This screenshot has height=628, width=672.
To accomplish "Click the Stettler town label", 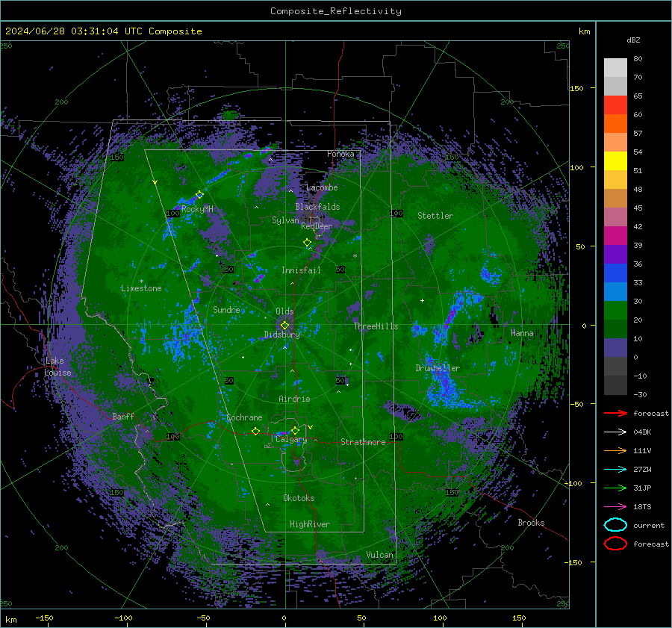I will (435, 216).
